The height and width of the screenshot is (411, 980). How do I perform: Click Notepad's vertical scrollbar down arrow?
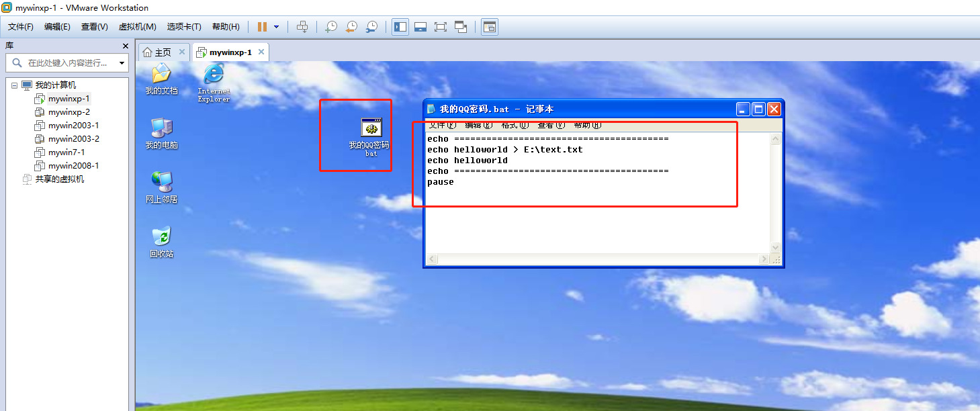776,248
